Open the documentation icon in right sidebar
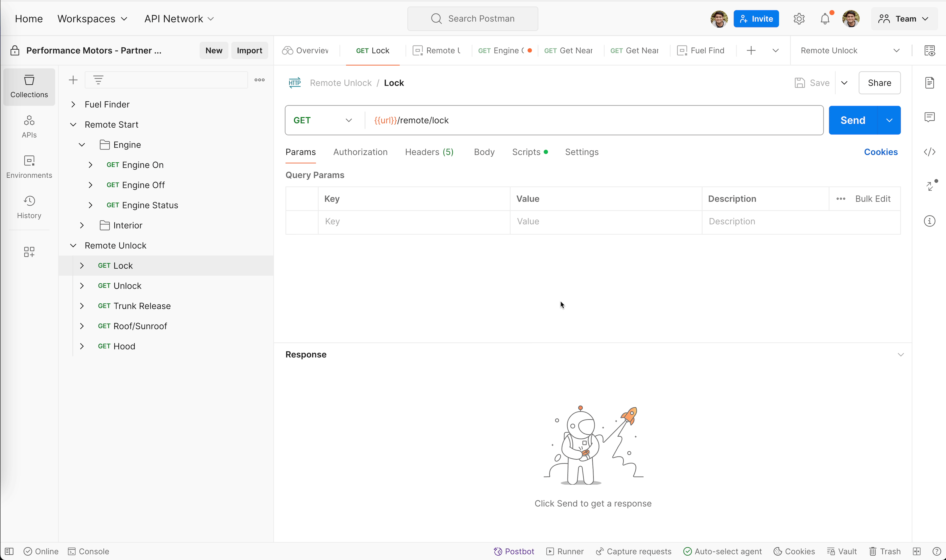The width and height of the screenshot is (946, 560). click(929, 83)
